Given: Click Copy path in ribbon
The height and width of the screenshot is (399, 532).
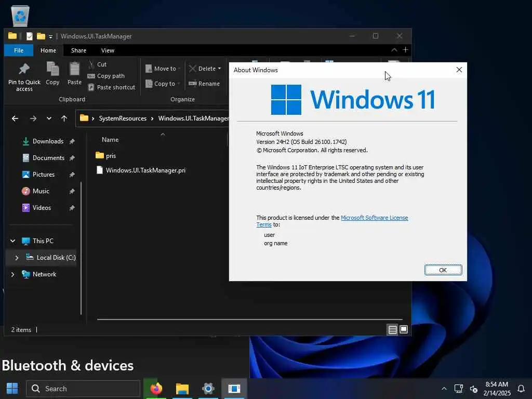Looking at the screenshot, I should pyautogui.click(x=106, y=76).
